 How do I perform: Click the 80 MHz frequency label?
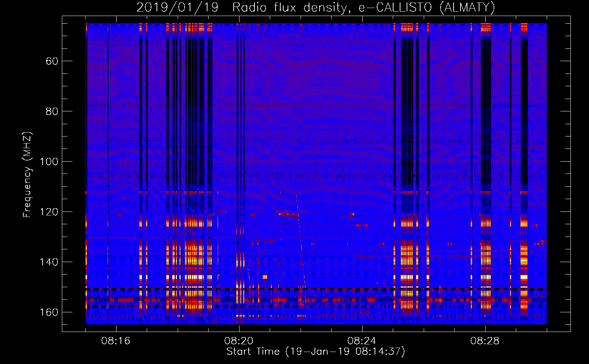click(52, 111)
